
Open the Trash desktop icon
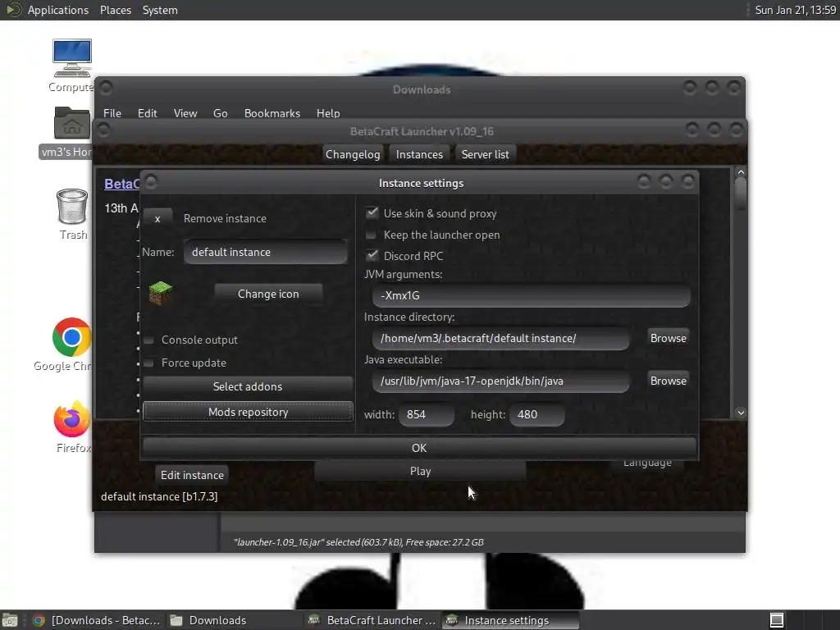pyautogui.click(x=72, y=206)
